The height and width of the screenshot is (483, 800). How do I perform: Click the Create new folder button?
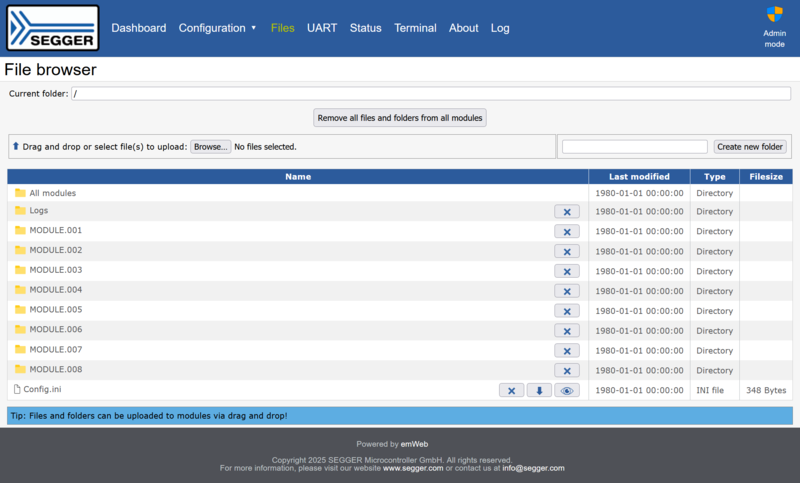(x=749, y=147)
